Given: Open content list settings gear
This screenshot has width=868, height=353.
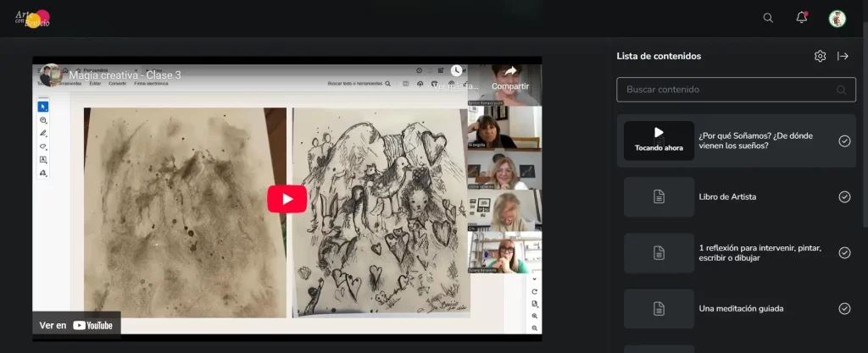Looking at the screenshot, I should point(820,56).
